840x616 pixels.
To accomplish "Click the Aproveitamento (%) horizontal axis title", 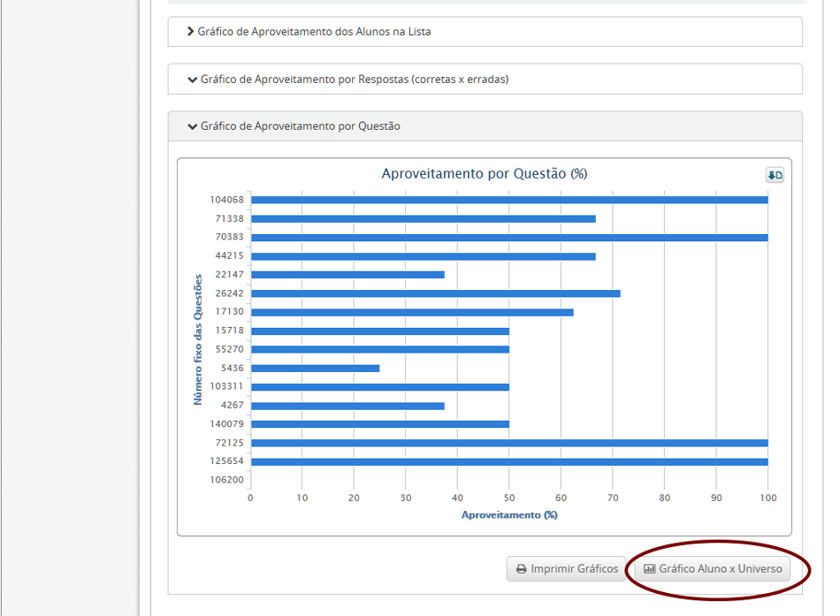I will [x=509, y=514].
